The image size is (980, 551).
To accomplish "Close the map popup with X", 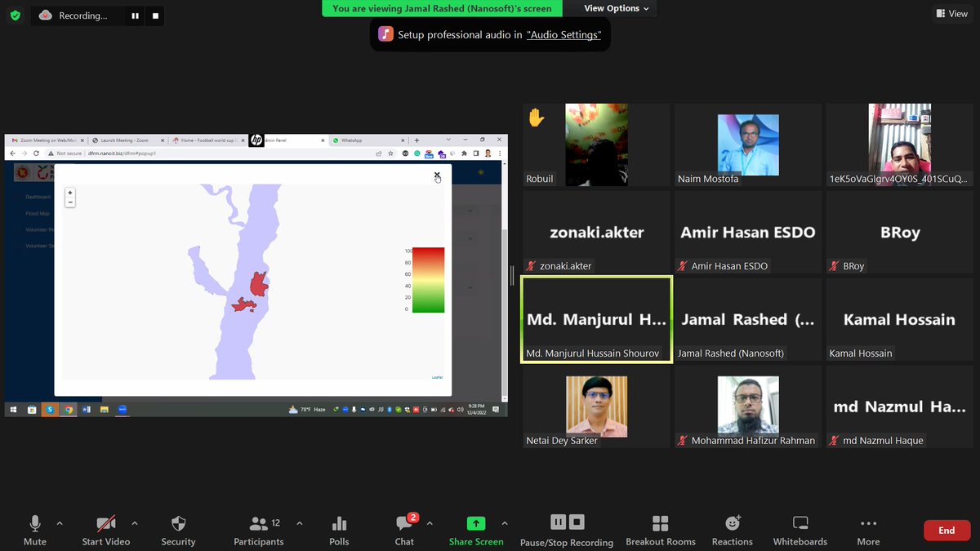I will 437,174.
